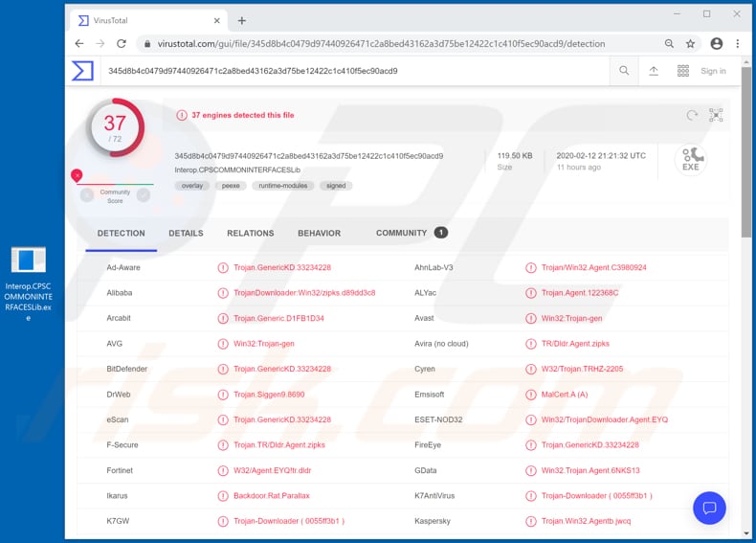Click the scrollbar down arrow
The height and width of the screenshot is (543, 756).
745,533
